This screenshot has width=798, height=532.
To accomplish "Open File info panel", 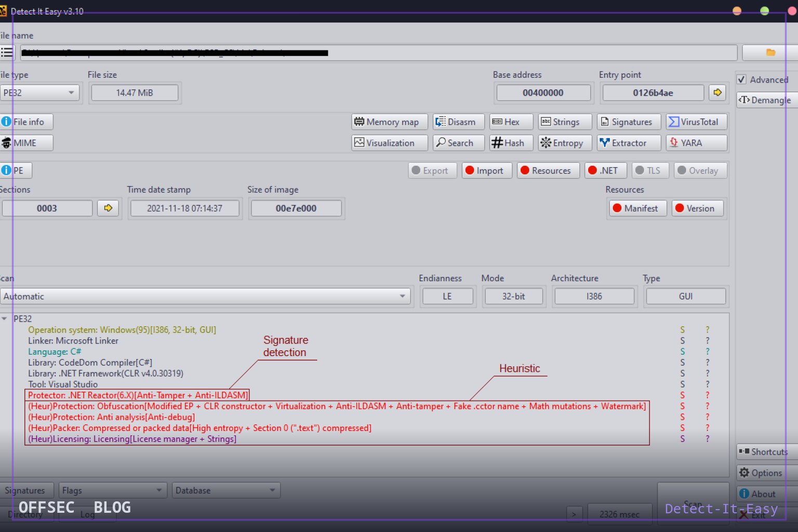I will tap(26, 122).
